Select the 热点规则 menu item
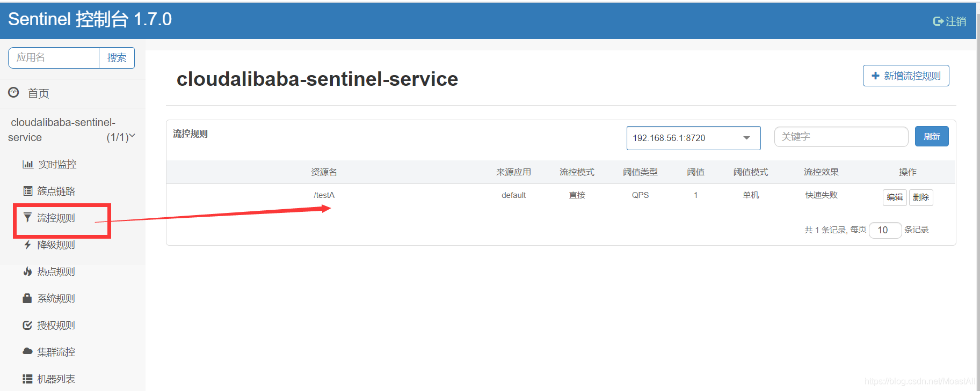Screen dimensions: 980x391 click(56, 271)
